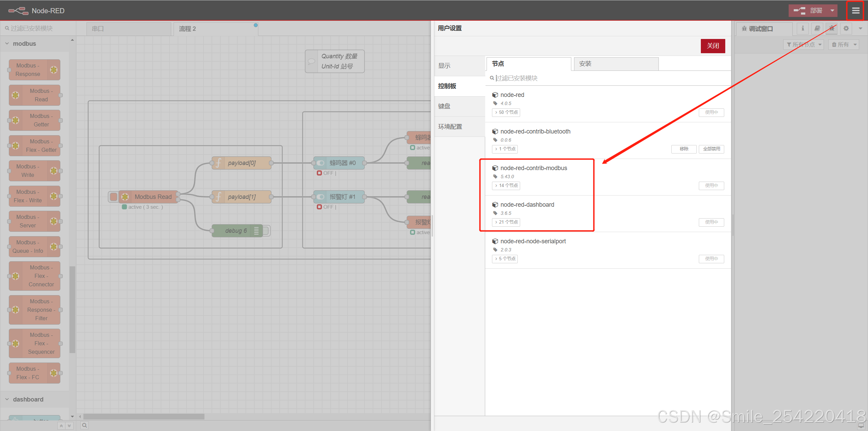Open the deploy options dropdown arrow

[x=832, y=11]
